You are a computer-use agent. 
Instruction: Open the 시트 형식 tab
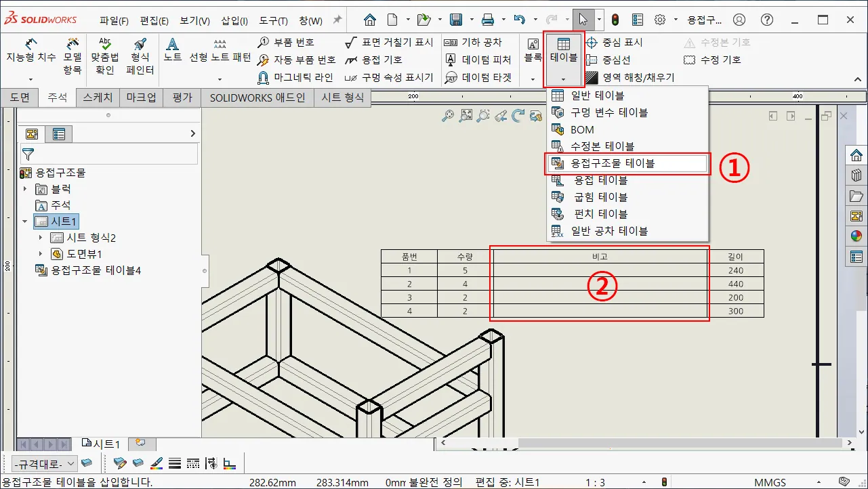(x=342, y=98)
